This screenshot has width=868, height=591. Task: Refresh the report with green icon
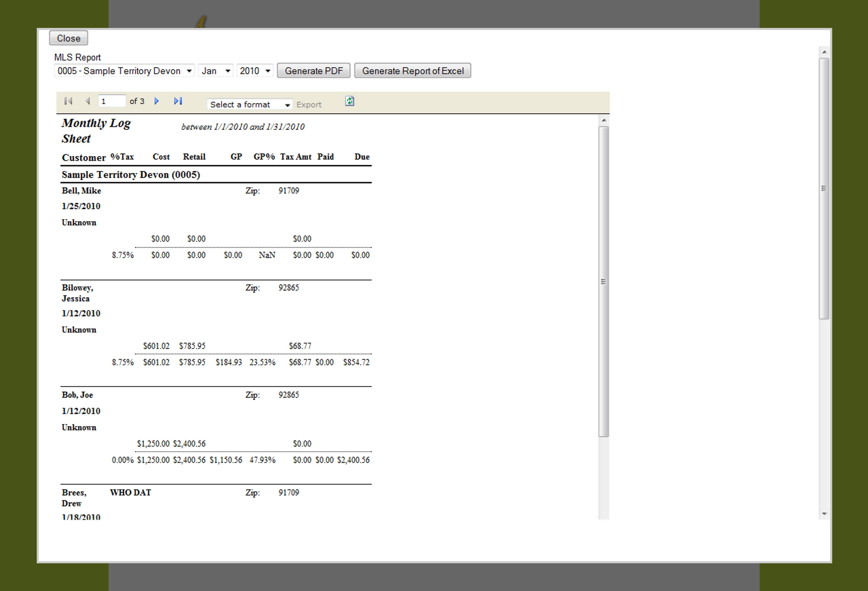tap(349, 101)
